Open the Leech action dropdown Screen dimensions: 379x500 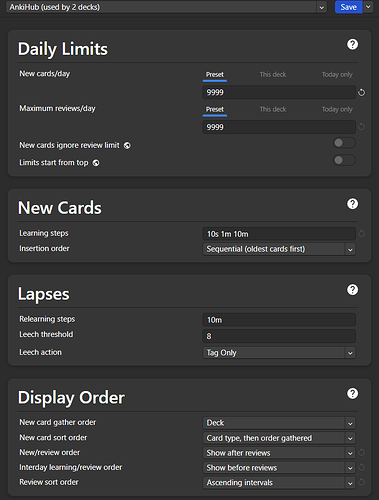[x=279, y=353]
